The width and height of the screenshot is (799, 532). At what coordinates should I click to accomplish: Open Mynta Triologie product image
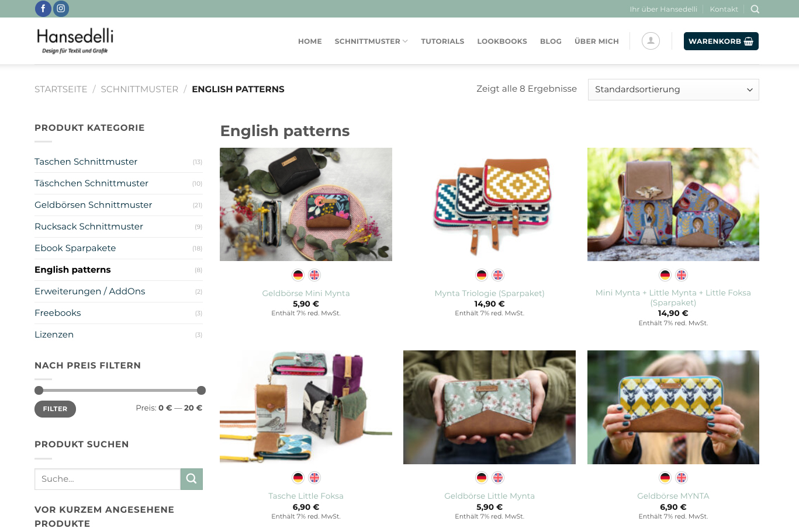[490, 204]
